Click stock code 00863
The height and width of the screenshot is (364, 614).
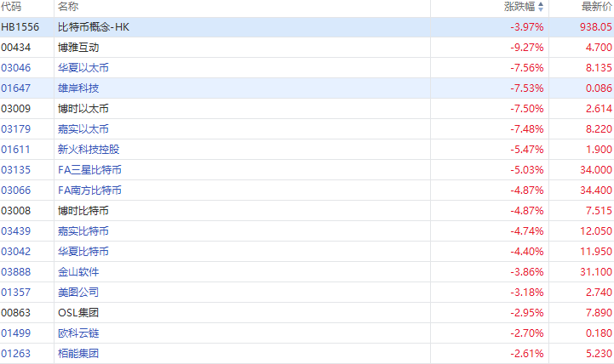[x=15, y=312]
